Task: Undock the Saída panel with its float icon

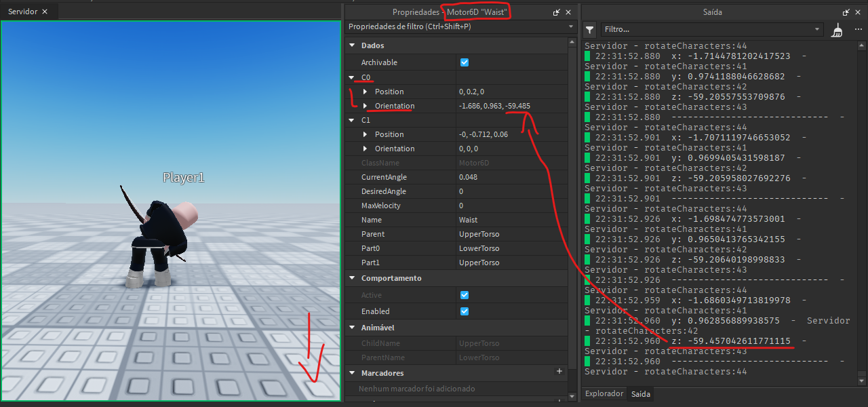Action: [846, 12]
